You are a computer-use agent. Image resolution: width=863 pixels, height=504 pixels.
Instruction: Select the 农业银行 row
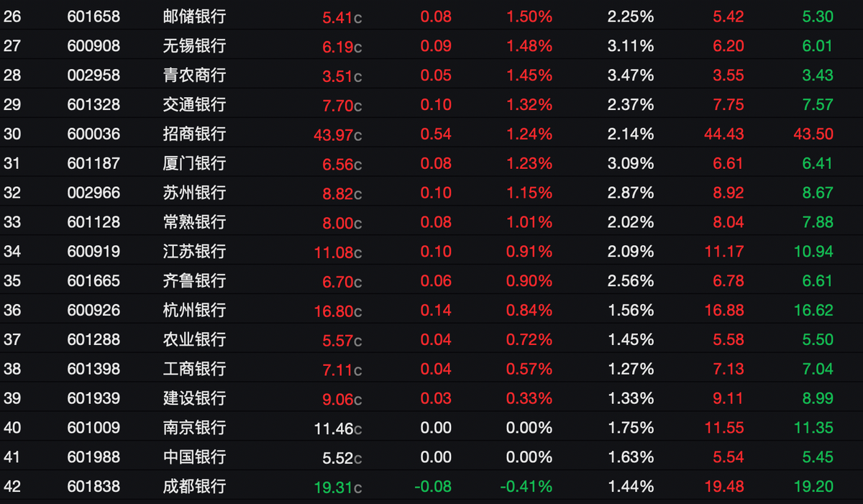pyautogui.click(x=431, y=339)
